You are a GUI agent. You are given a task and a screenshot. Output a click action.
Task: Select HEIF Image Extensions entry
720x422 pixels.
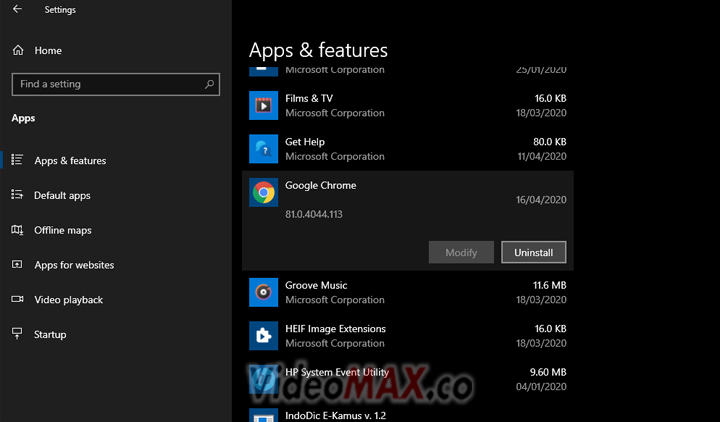pos(408,336)
